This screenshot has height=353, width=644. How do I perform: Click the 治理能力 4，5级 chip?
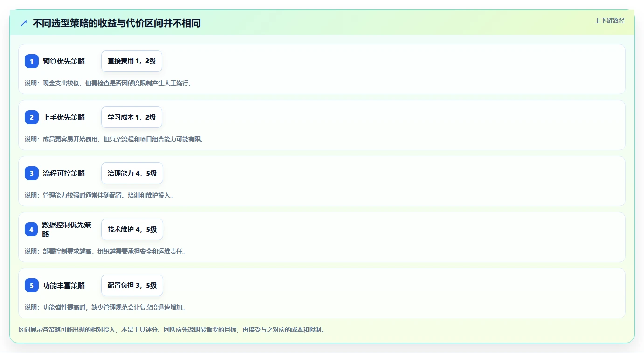click(132, 173)
